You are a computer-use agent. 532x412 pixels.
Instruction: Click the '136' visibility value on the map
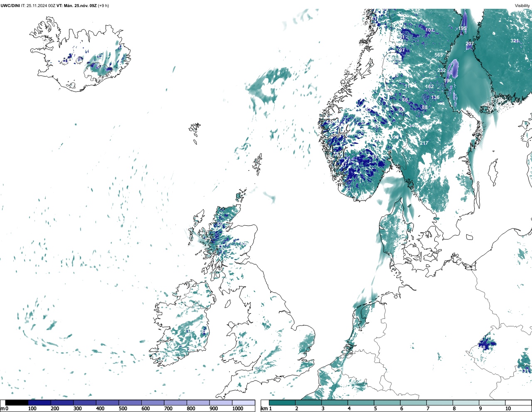tap(435, 98)
